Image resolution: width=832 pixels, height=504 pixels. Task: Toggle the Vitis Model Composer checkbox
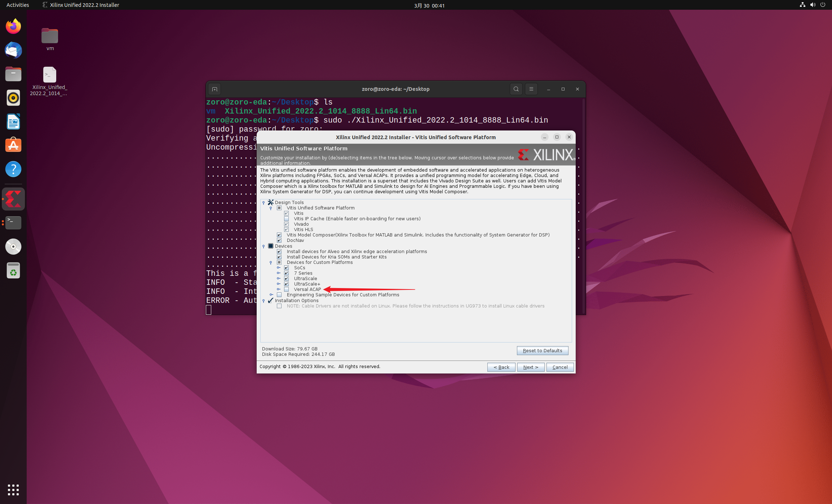point(279,235)
